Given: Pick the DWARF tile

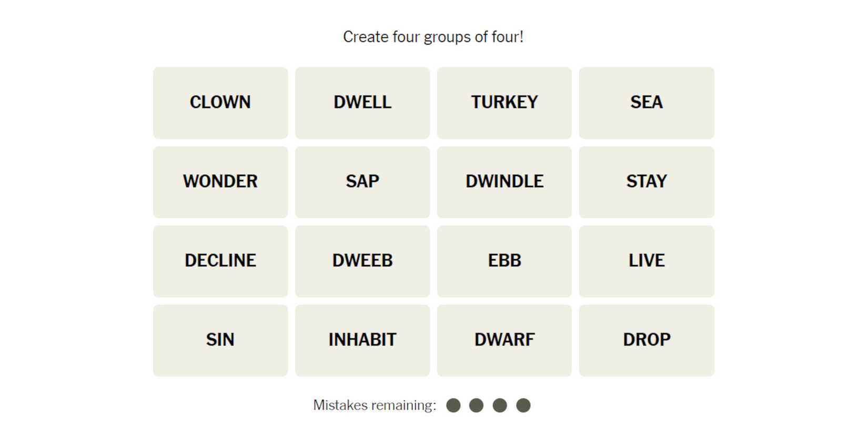Looking at the screenshot, I should [504, 340].
